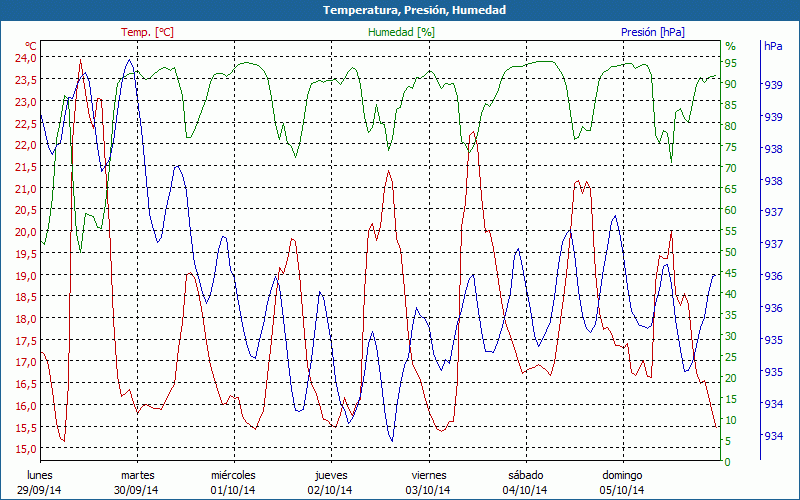Click the hPa unit on the right axis
The width and height of the screenshot is (800, 500).
tap(773, 46)
